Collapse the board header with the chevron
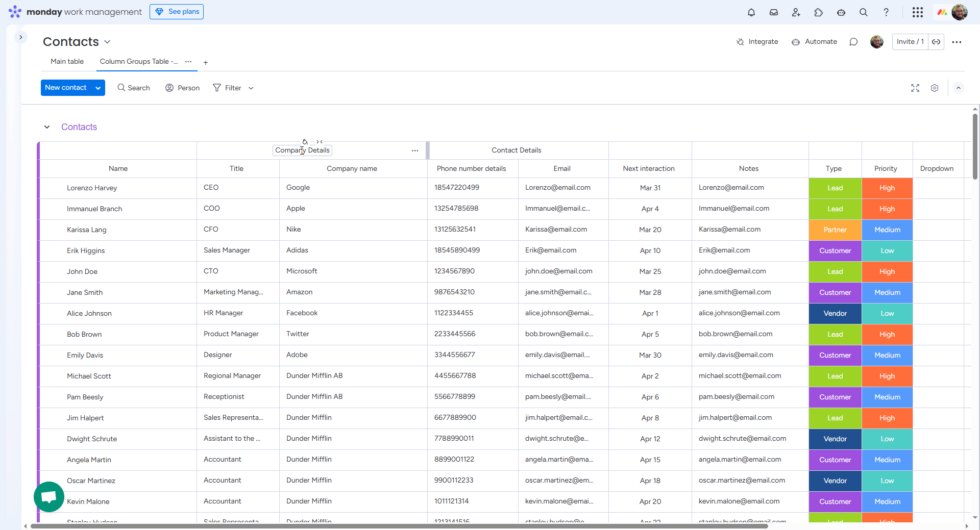Viewport: 980px width, 530px height. click(x=958, y=88)
